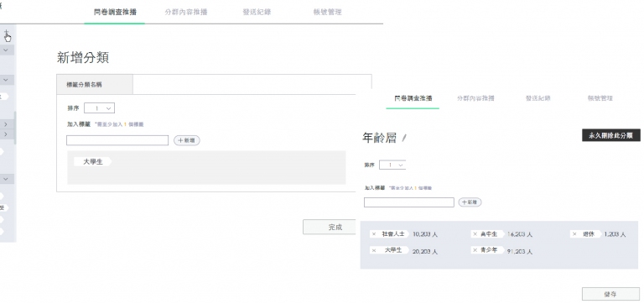Image resolution: width=644 pixels, height=304 pixels.
Task: Click ＋新增 button in 年齡層 panel
Action: [x=470, y=202]
